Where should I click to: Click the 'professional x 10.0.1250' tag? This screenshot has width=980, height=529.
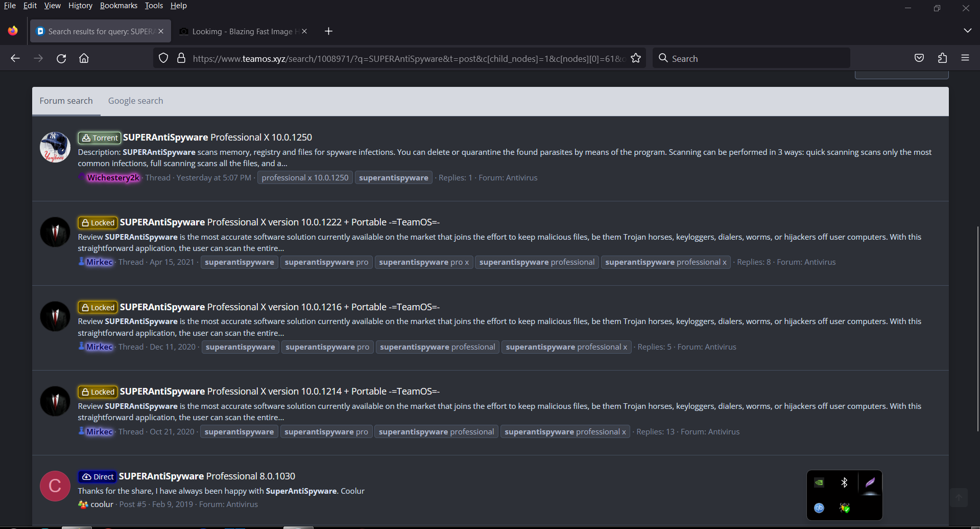click(x=305, y=178)
